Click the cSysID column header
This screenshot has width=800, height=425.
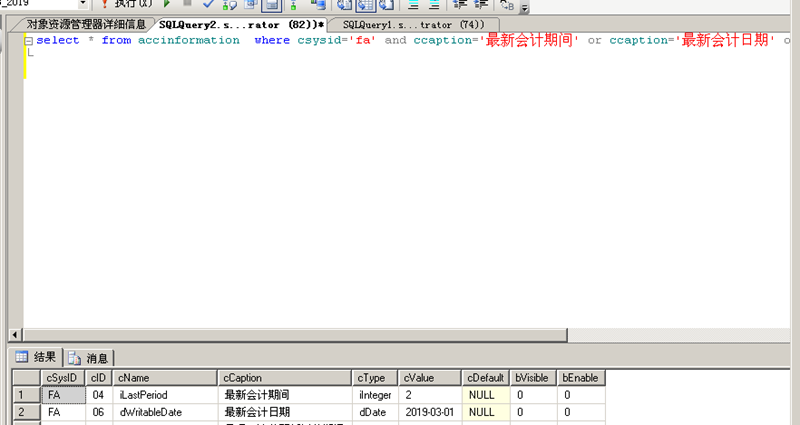click(x=62, y=378)
